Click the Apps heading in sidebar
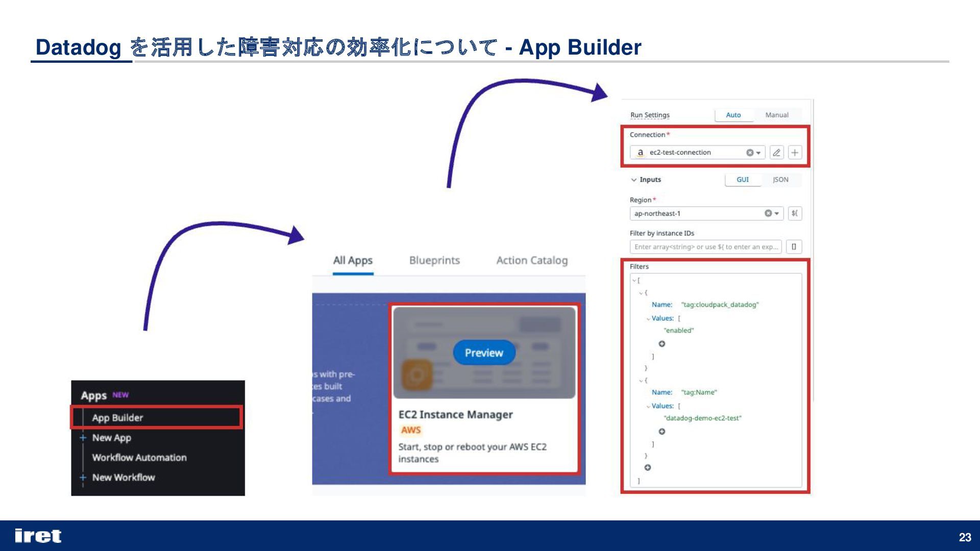Image resolution: width=980 pixels, height=551 pixels. tap(94, 395)
